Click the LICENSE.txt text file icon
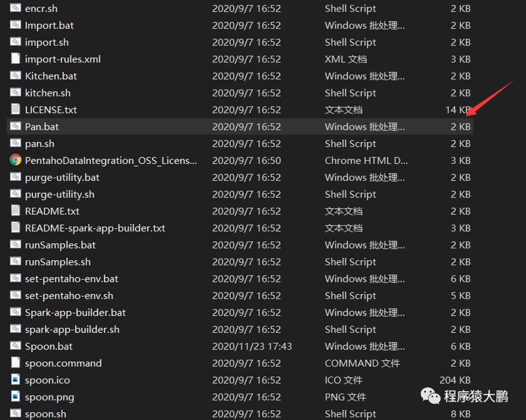Image resolution: width=526 pixels, height=420 pixels. coord(16,109)
